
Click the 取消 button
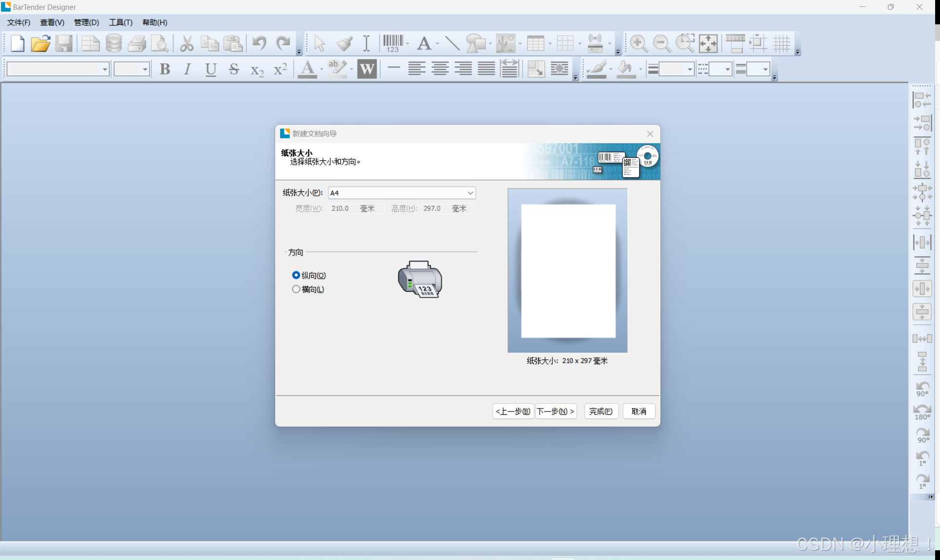tap(638, 411)
